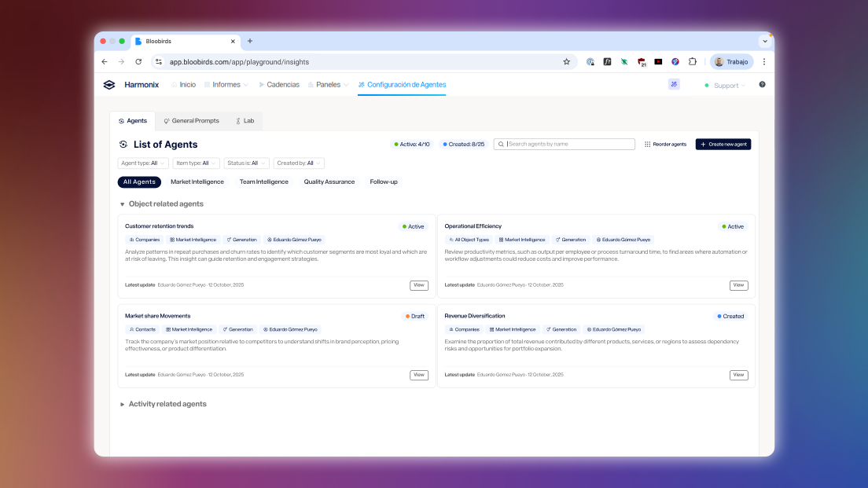Click the icon beside the List of Agents heading

tap(123, 145)
